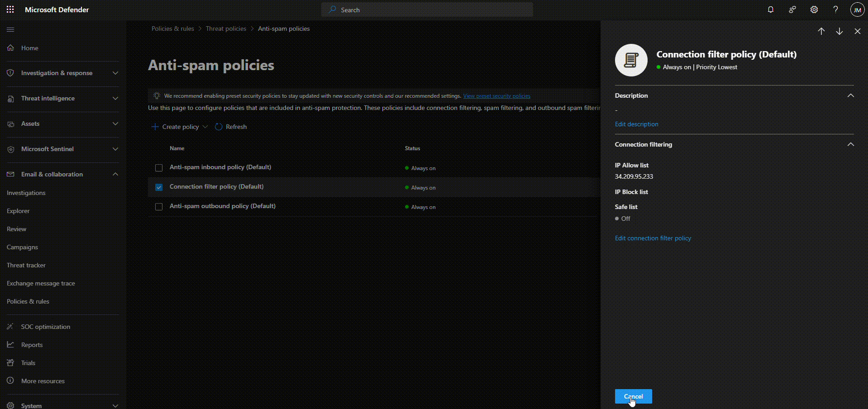Sort by the Name column header
868x409 pixels.
pyautogui.click(x=177, y=148)
